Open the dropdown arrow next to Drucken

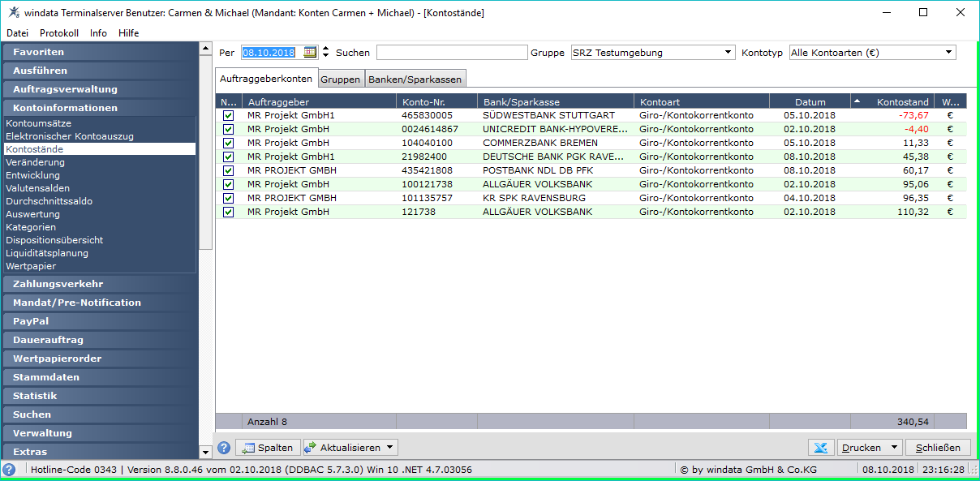(894, 448)
